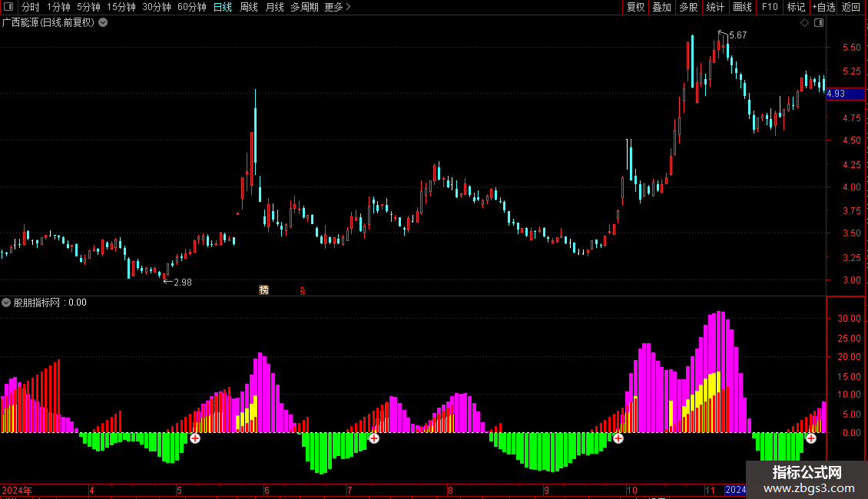This screenshot has height=499, width=868.
Task: Select the 30分钟 period
Action: 157,7
